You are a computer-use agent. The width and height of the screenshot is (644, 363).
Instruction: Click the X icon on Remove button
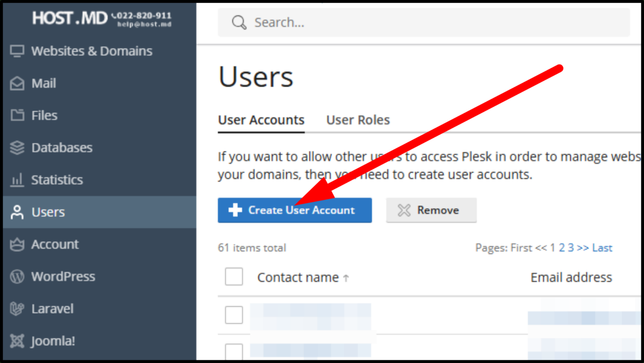[404, 210]
